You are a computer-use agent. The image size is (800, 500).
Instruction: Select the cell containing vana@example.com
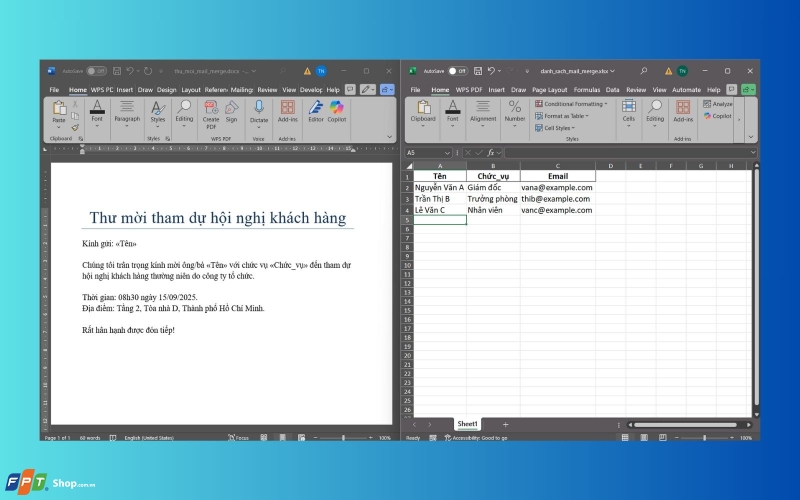(558, 188)
